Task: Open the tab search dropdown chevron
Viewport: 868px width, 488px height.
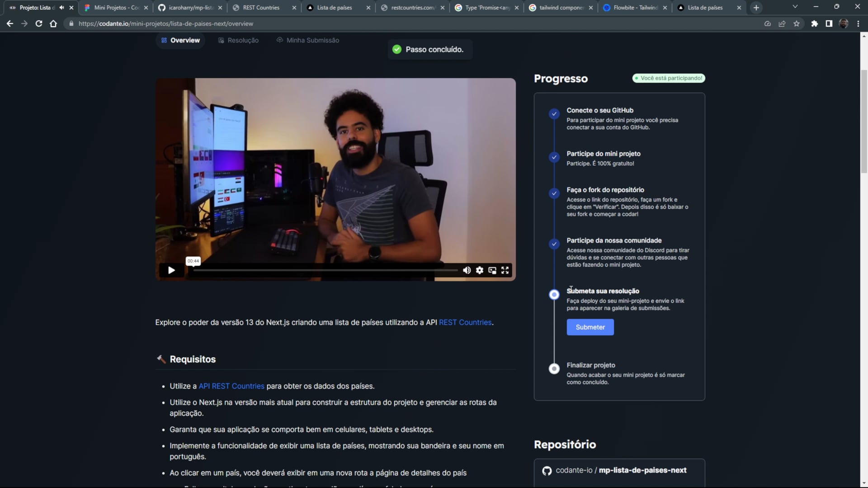Action: click(x=795, y=7)
